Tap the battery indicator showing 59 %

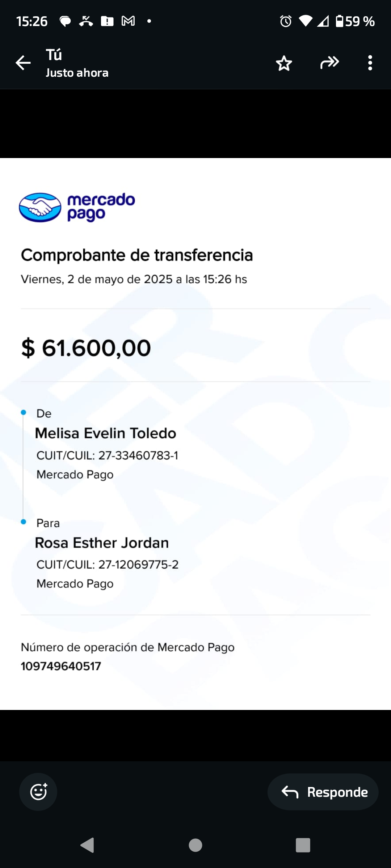point(355,21)
